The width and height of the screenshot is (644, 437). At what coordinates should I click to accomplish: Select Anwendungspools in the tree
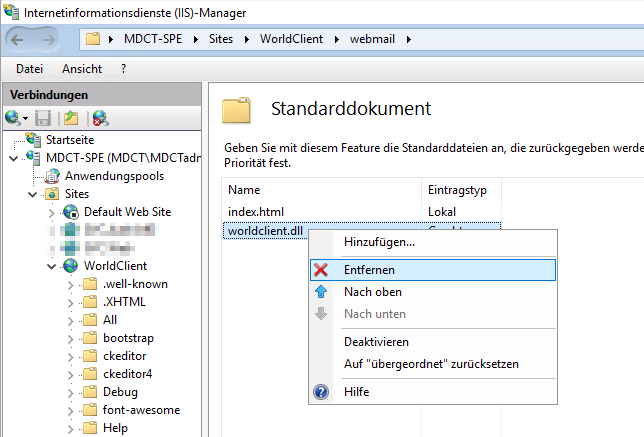pyautogui.click(x=114, y=175)
